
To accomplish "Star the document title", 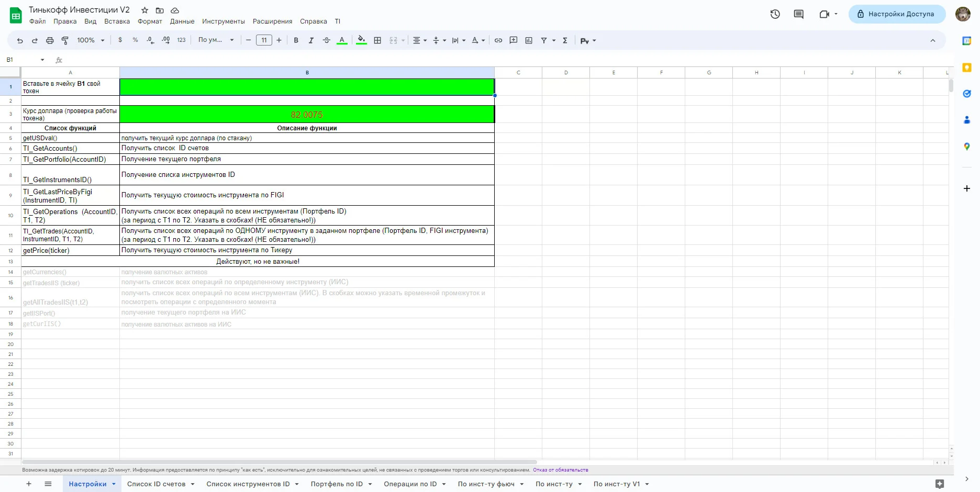I will [145, 10].
